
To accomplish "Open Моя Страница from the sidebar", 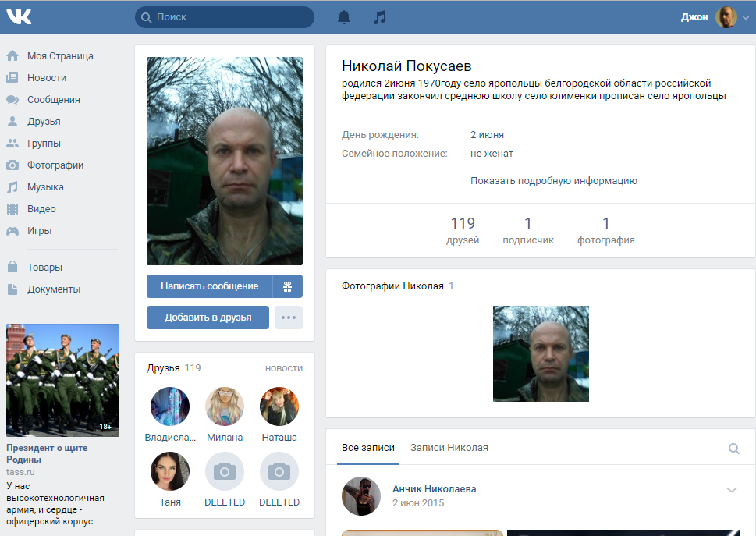I will 60,56.
